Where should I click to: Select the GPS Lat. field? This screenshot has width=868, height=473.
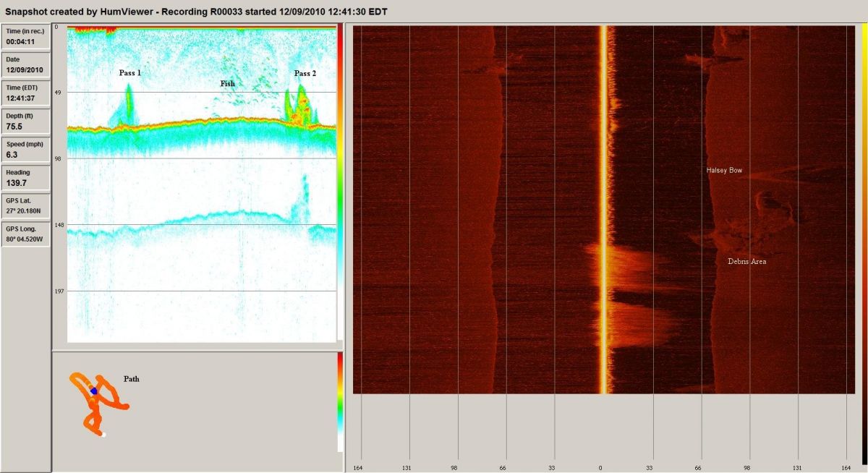click(26, 206)
